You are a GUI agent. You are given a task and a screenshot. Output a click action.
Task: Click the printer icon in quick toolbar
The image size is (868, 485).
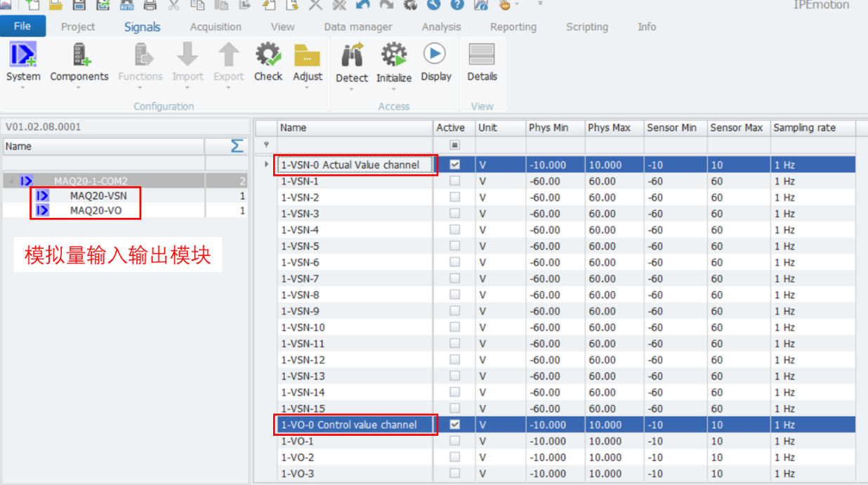150,4
